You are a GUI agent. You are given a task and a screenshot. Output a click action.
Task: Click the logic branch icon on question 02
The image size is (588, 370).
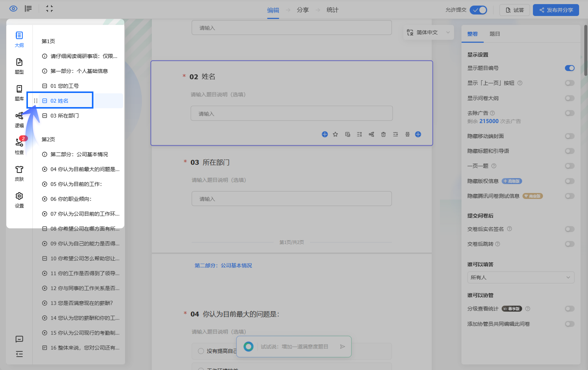pyautogui.click(x=371, y=134)
